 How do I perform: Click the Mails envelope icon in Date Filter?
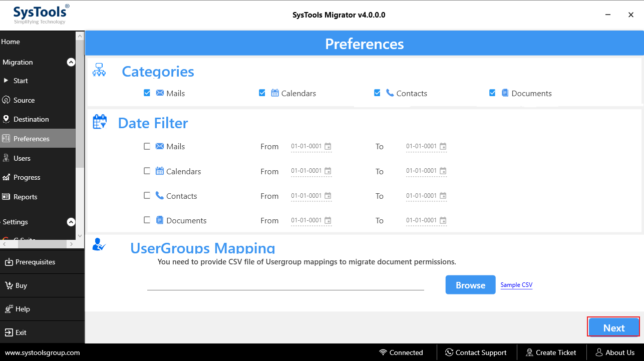160,146
